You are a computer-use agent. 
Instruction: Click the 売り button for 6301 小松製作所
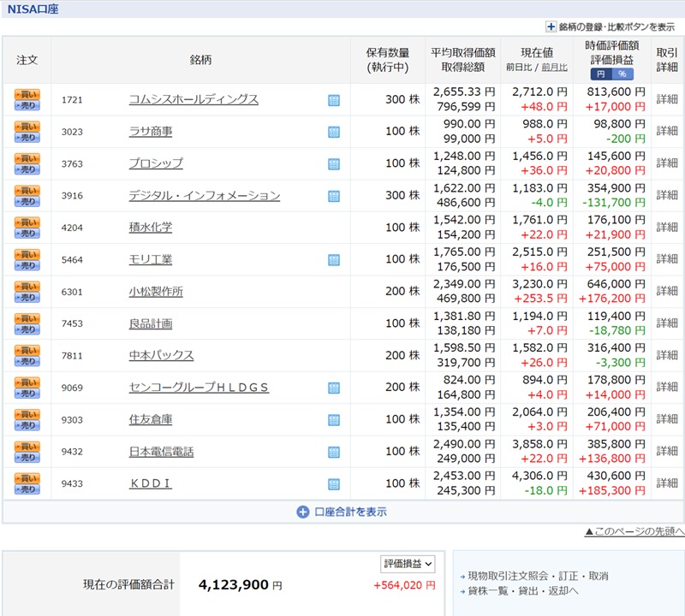(27, 297)
